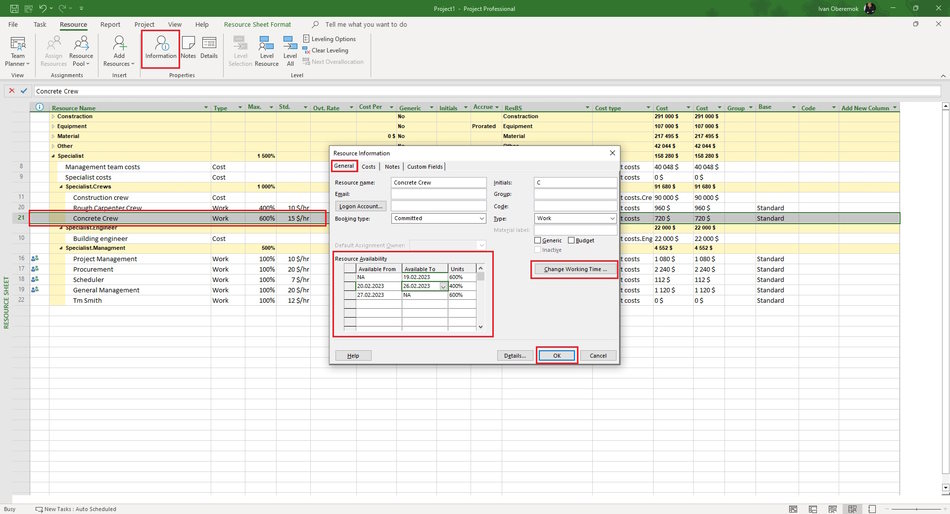Open the Notes tab in the Resource Information dialog
Screen dimensions: 950x514
coord(392,167)
